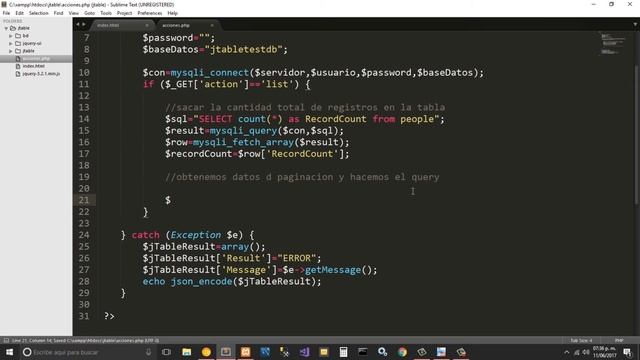Expand the jquery-ui folder in sidebar
This screenshot has width=640, height=360.
[x=11, y=43]
